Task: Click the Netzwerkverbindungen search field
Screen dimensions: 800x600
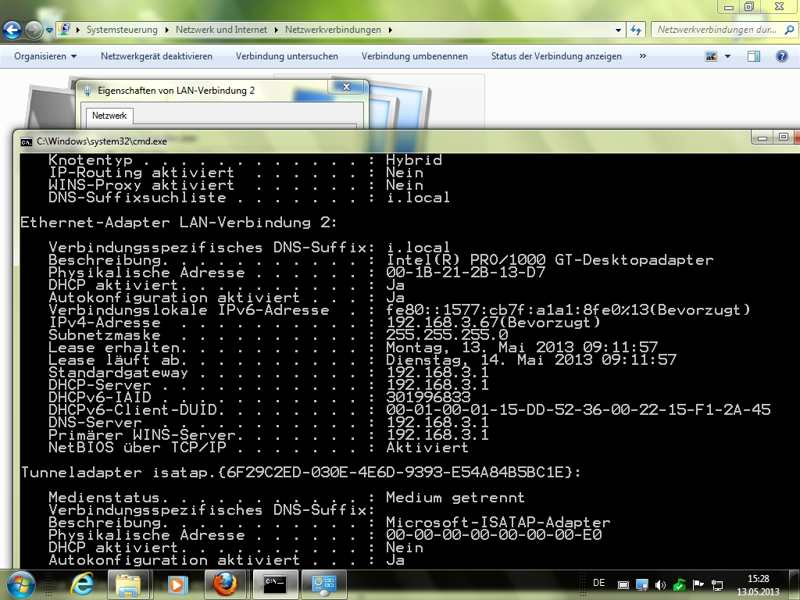Action: 715,31
